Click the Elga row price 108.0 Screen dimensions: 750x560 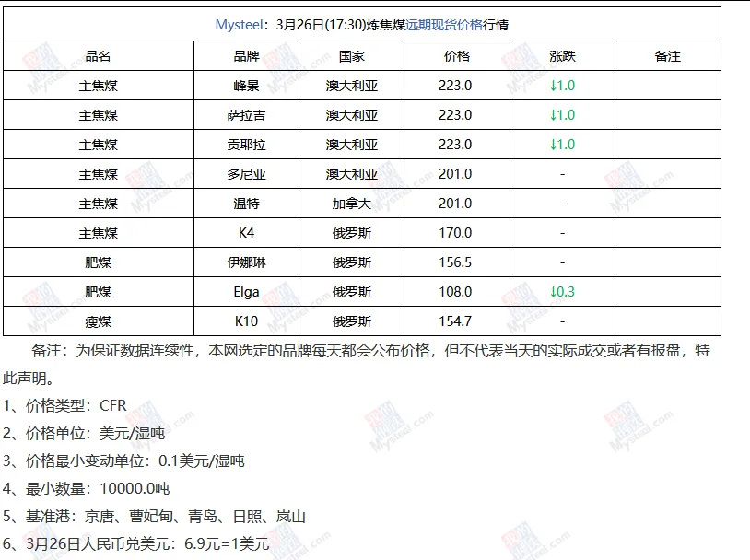click(457, 291)
